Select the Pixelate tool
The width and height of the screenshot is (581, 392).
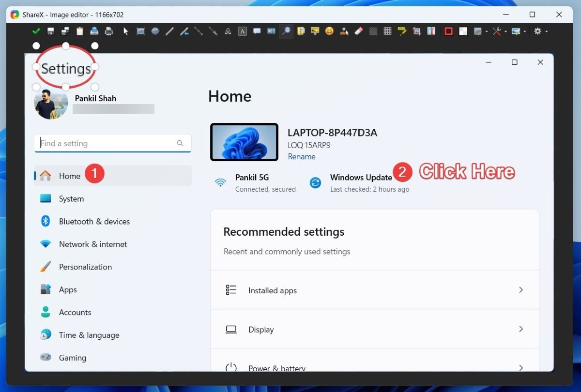[387, 31]
